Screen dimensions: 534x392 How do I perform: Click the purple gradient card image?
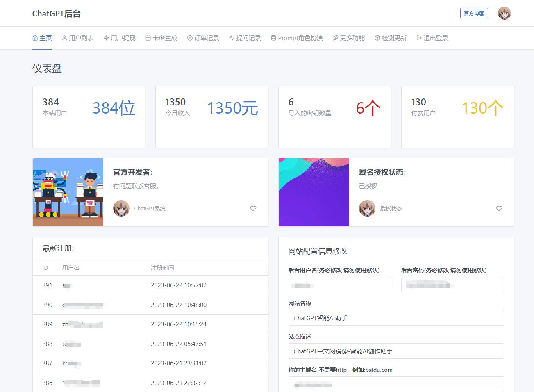pyautogui.click(x=314, y=192)
